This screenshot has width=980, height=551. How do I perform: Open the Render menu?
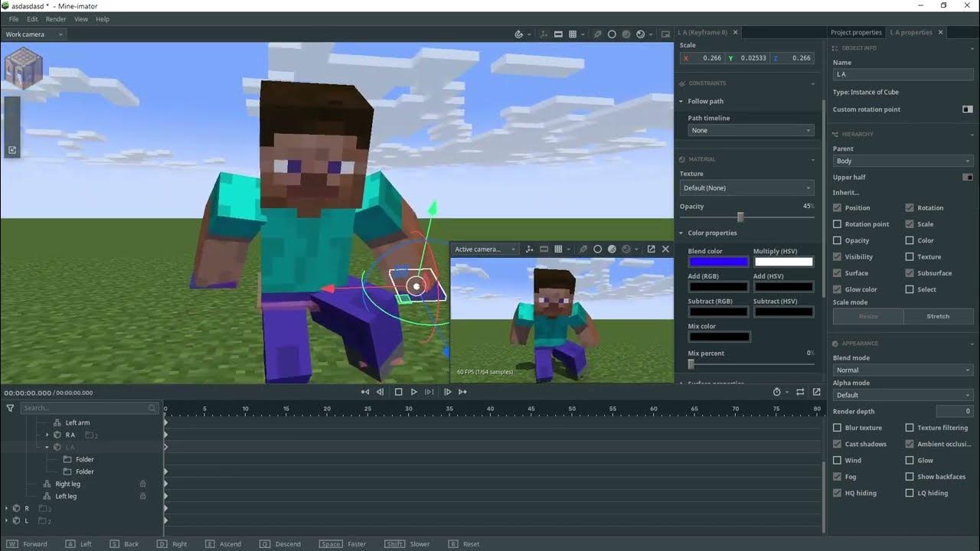click(x=56, y=19)
